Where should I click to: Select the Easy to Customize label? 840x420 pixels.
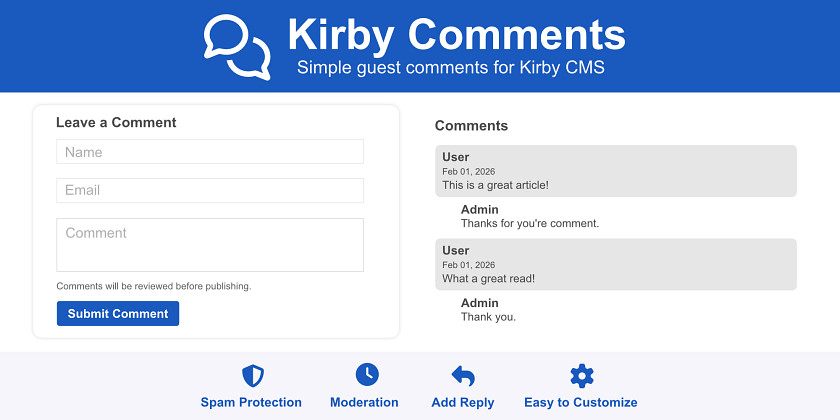[x=580, y=402]
